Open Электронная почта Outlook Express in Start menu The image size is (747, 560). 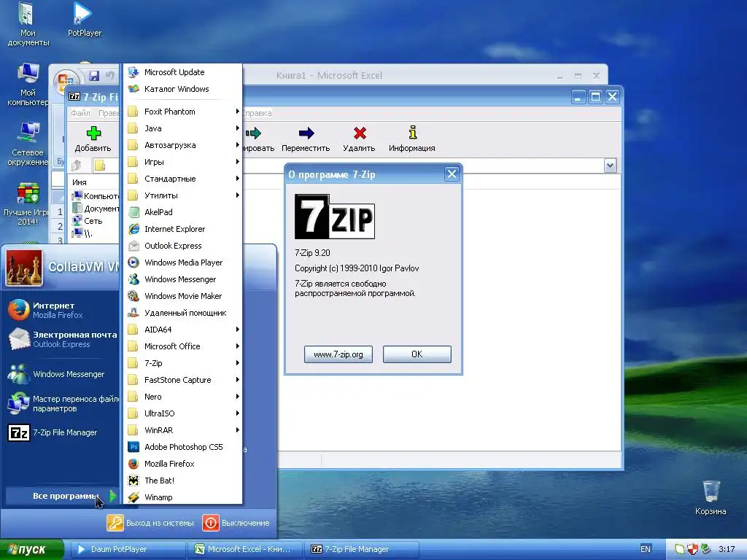point(61,340)
